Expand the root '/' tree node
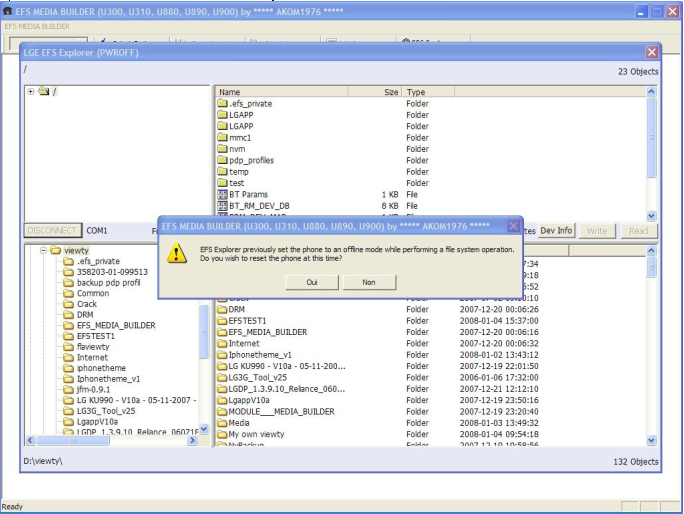Screen dimensions: 684x514 pos(31,92)
